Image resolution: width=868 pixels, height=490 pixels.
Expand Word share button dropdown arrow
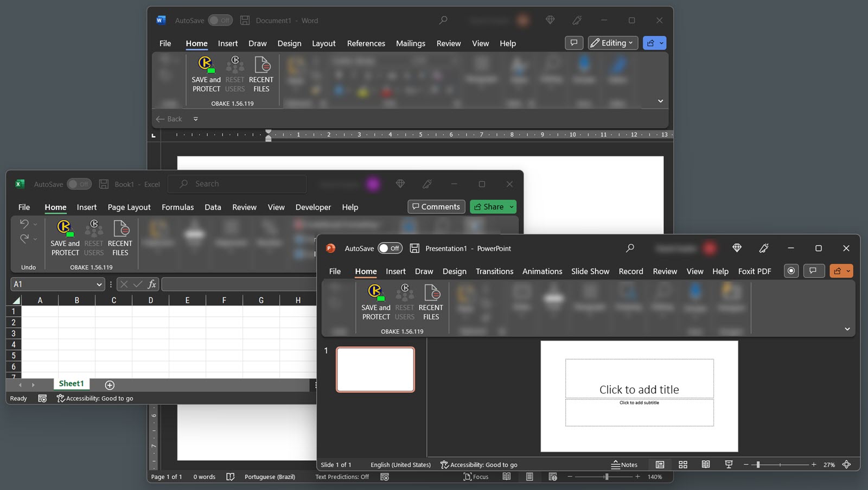click(661, 43)
